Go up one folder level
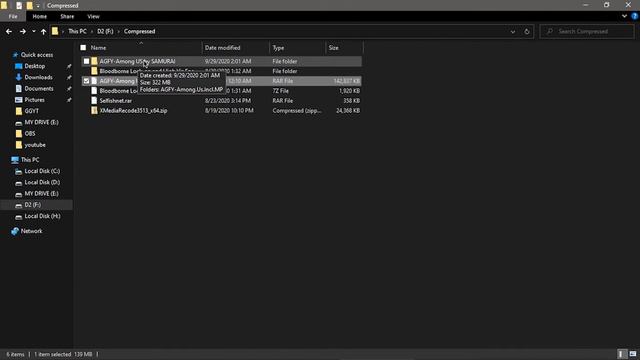Viewport: 640px width, 360px height. (x=43, y=31)
